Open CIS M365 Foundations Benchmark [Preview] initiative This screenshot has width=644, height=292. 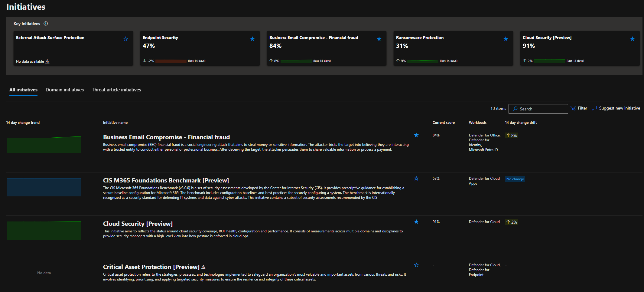click(x=166, y=180)
